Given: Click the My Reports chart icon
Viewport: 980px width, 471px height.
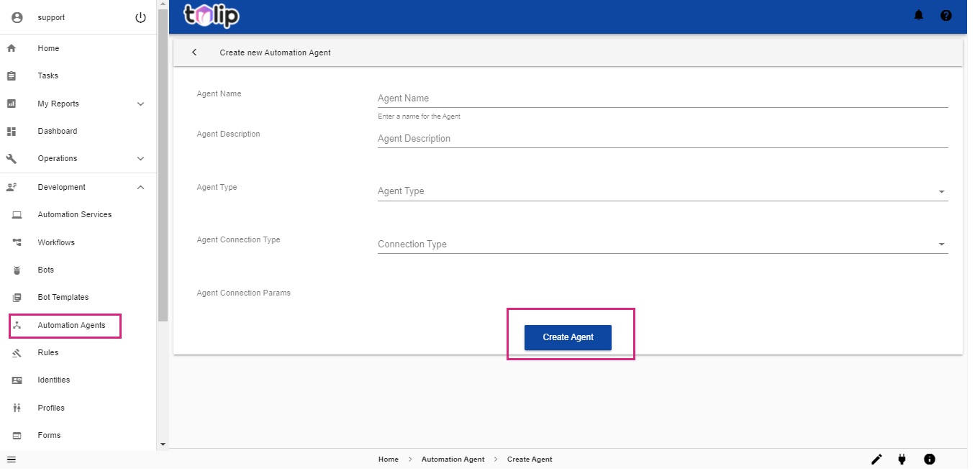Looking at the screenshot, I should [11, 104].
